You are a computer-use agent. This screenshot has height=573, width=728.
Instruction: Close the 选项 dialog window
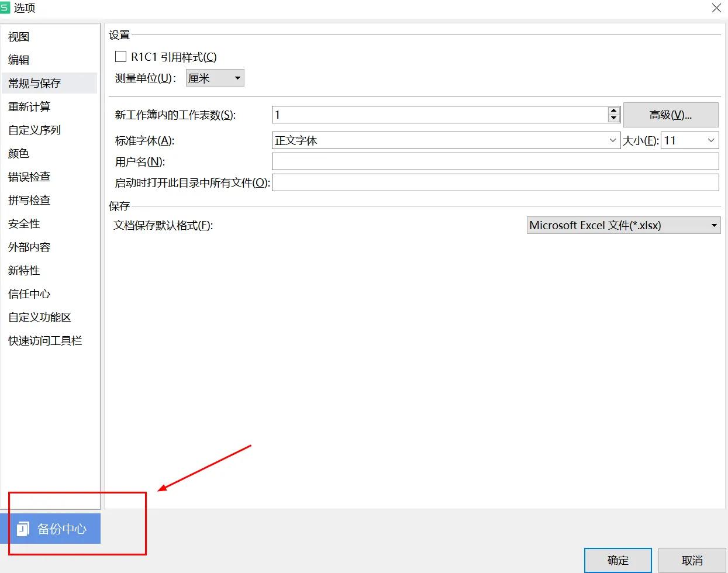point(716,8)
